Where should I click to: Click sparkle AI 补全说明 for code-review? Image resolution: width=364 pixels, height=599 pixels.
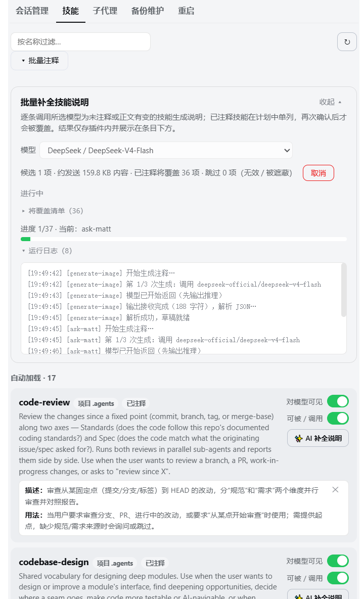(x=318, y=438)
